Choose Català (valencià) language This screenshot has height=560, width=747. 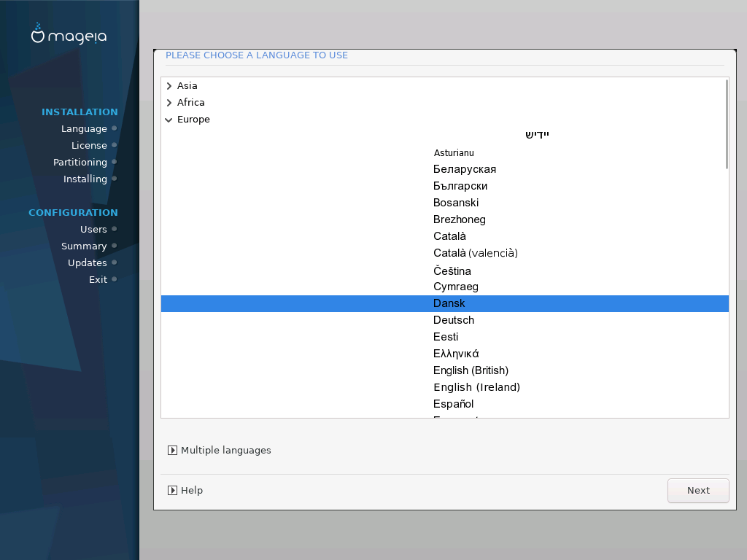444,253
